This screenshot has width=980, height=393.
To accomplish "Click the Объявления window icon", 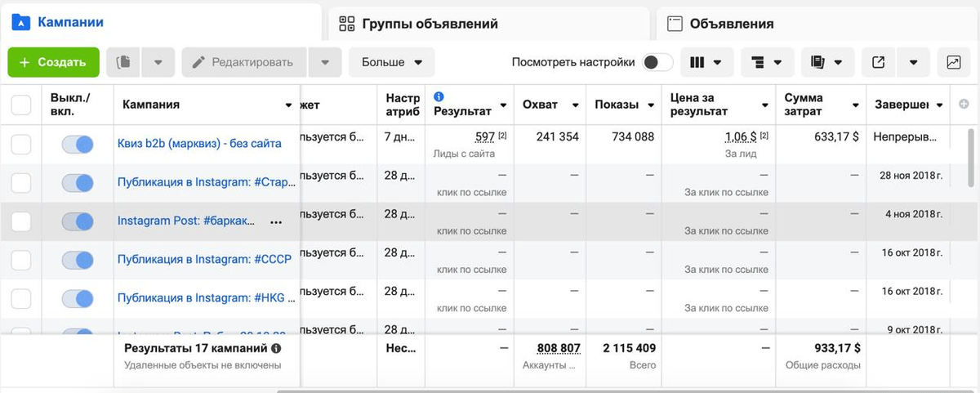I will pyautogui.click(x=675, y=24).
